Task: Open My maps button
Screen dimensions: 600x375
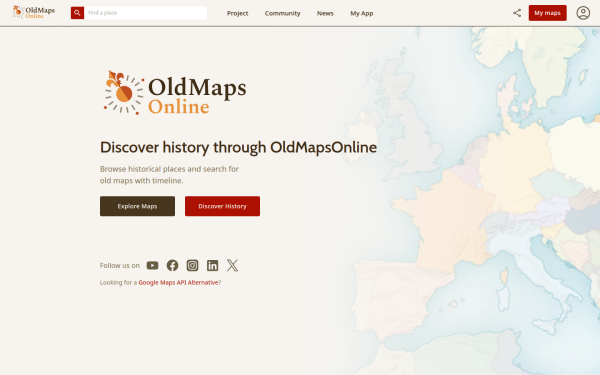Action: [547, 13]
